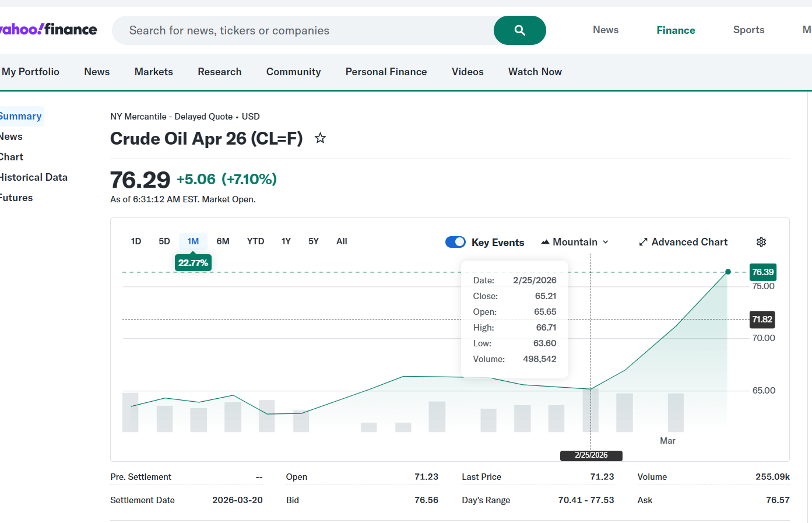The height and width of the screenshot is (523, 812).
Task: Expand the Mountain chart style dropdown chevron
Action: tap(606, 242)
